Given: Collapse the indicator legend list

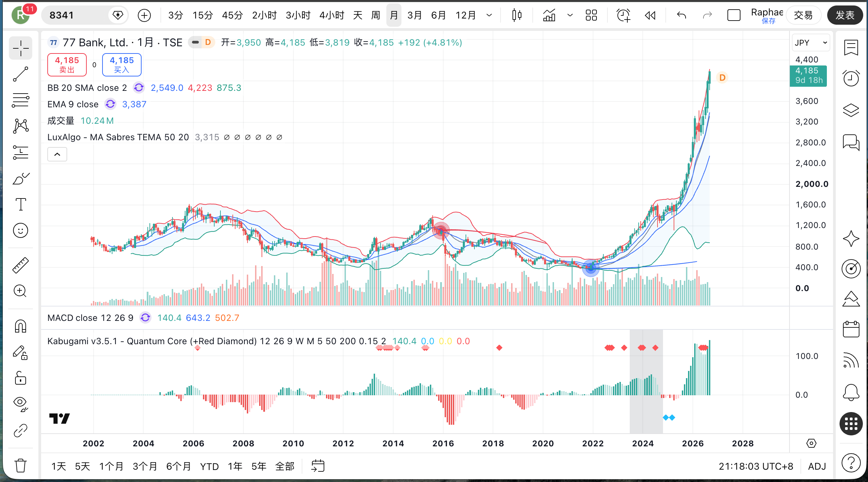Looking at the screenshot, I should (57, 154).
